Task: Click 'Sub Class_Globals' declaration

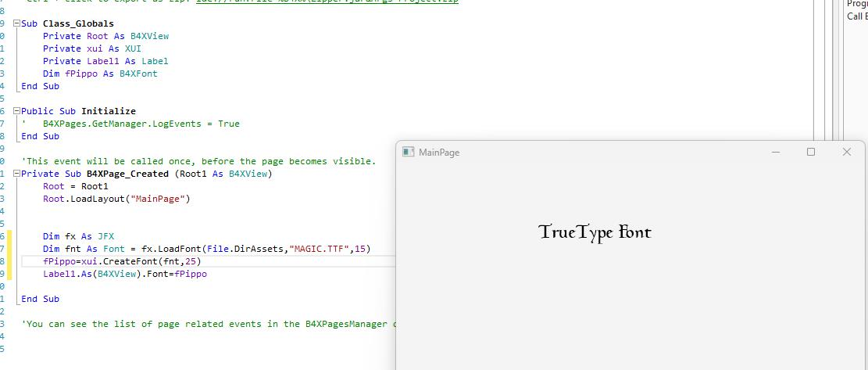Action: tap(67, 23)
